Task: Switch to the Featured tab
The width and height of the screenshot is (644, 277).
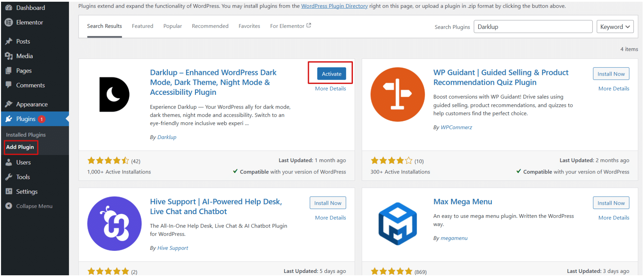Action: tap(142, 26)
